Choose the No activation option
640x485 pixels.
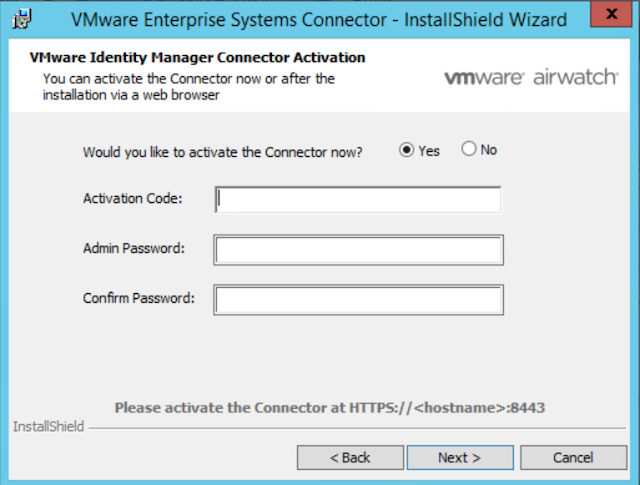(x=468, y=150)
